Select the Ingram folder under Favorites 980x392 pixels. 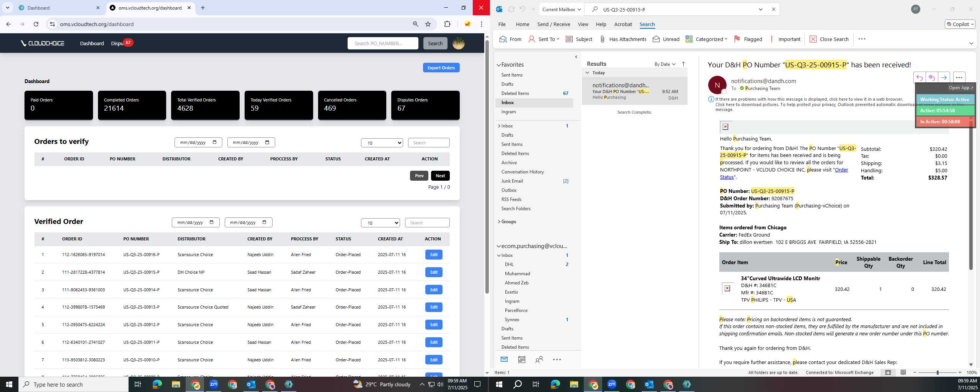pyautogui.click(x=509, y=112)
